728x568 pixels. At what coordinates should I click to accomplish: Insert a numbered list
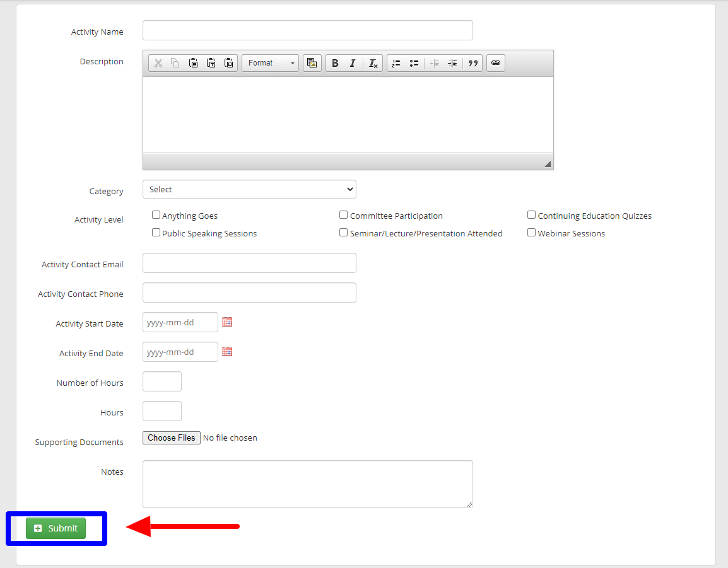396,63
